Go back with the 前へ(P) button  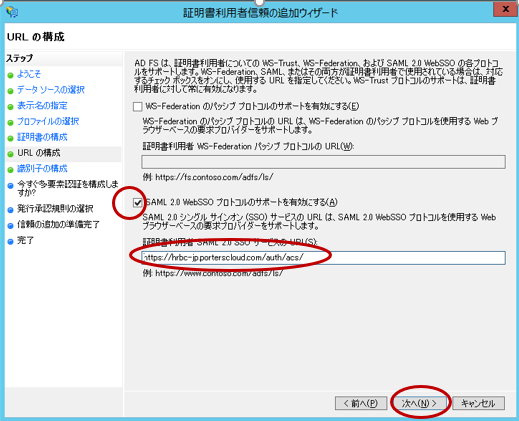tap(361, 403)
